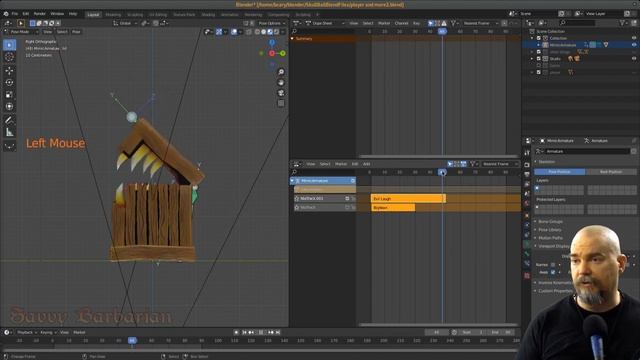The width and height of the screenshot is (640, 360).
Task: Select the Evil Laugh NLA strip
Action: tap(408, 199)
